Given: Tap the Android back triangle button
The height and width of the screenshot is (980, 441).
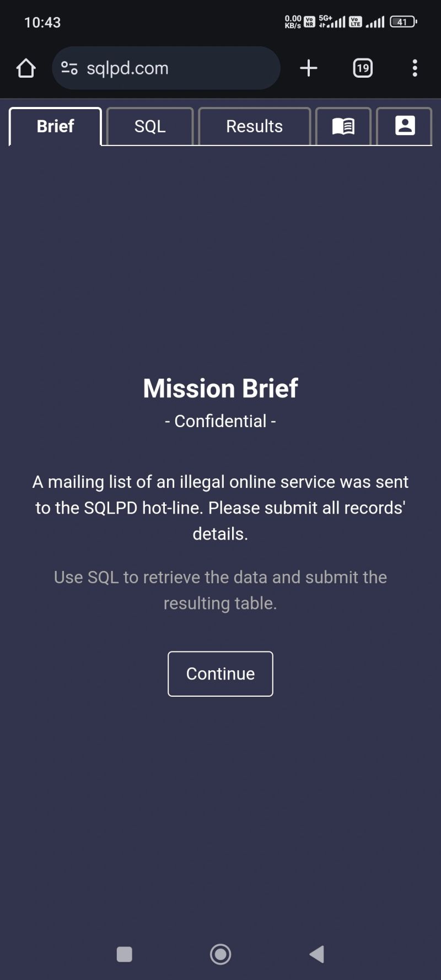Looking at the screenshot, I should (317, 954).
